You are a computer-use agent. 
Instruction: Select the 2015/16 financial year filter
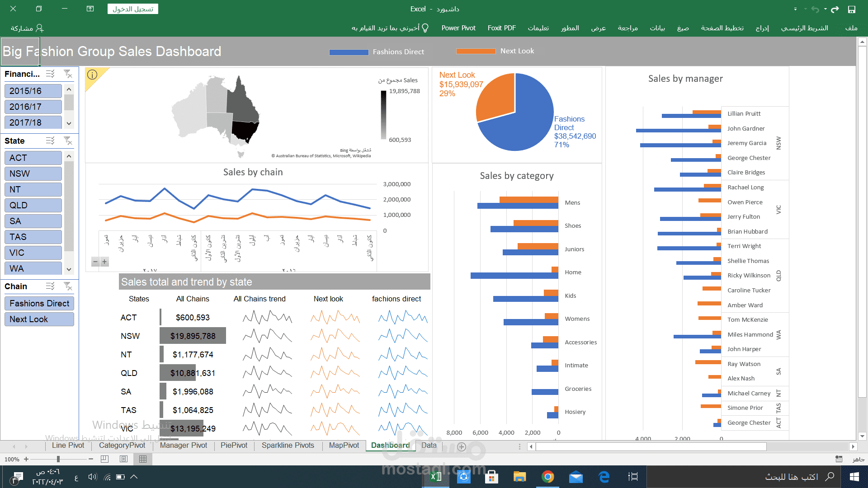tap(33, 90)
